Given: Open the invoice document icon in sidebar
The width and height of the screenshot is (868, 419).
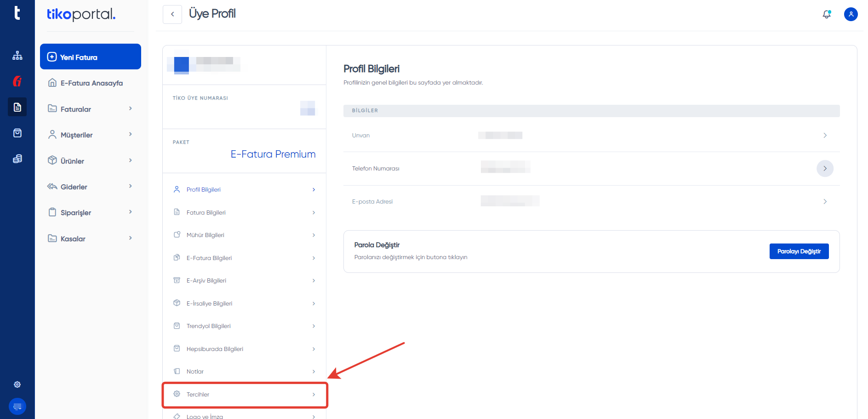Looking at the screenshot, I should coord(17,107).
